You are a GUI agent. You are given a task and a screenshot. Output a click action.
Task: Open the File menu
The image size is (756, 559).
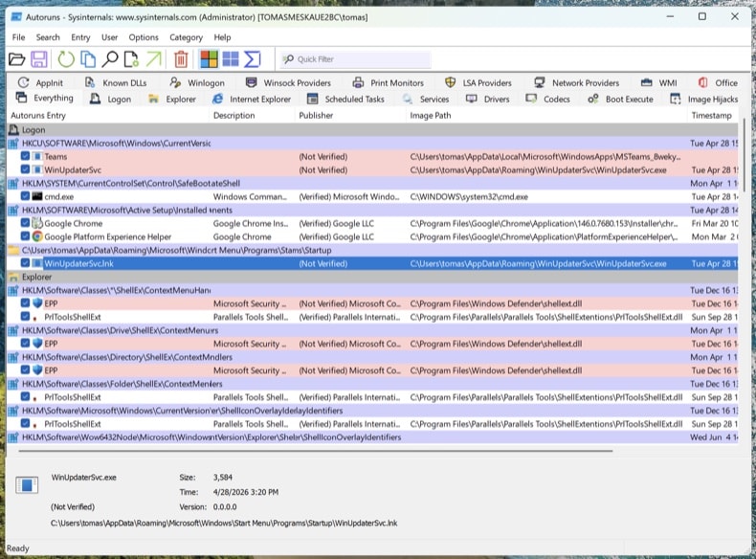click(x=18, y=37)
